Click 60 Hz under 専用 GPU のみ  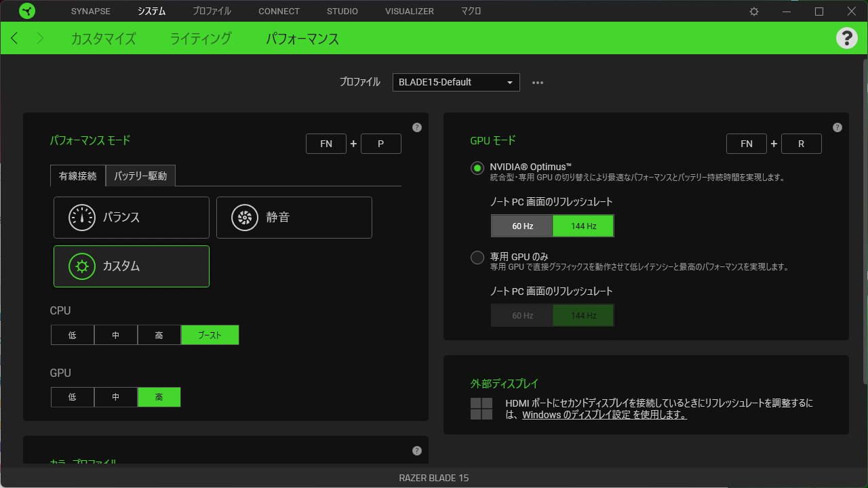pyautogui.click(x=522, y=316)
